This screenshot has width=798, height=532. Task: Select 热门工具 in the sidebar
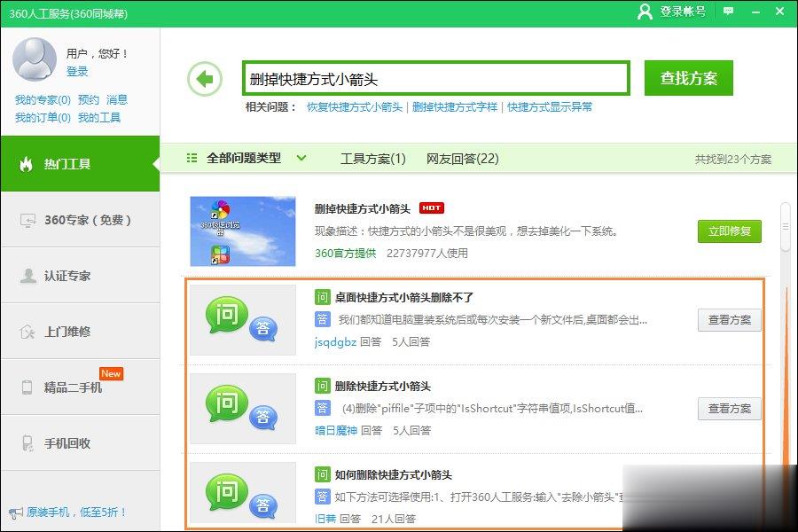(x=80, y=164)
